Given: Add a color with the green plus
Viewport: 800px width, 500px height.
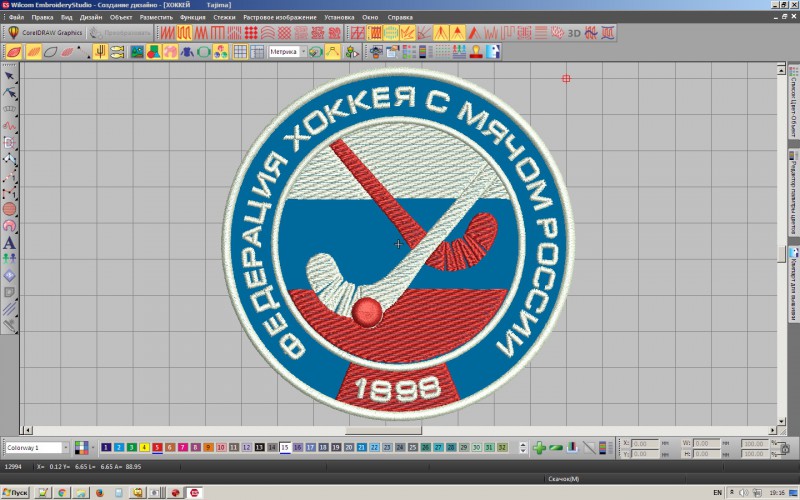Looking at the screenshot, I should (x=539, y=447).
